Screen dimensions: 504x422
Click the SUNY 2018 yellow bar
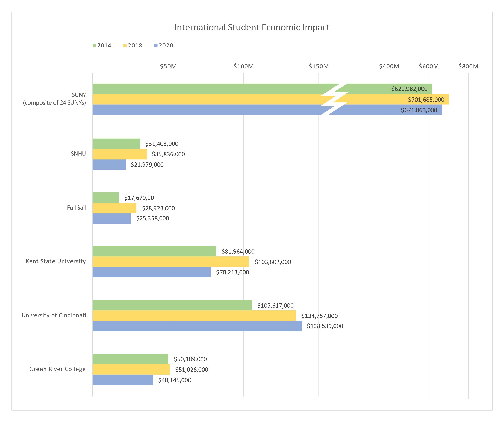(206, 99)
